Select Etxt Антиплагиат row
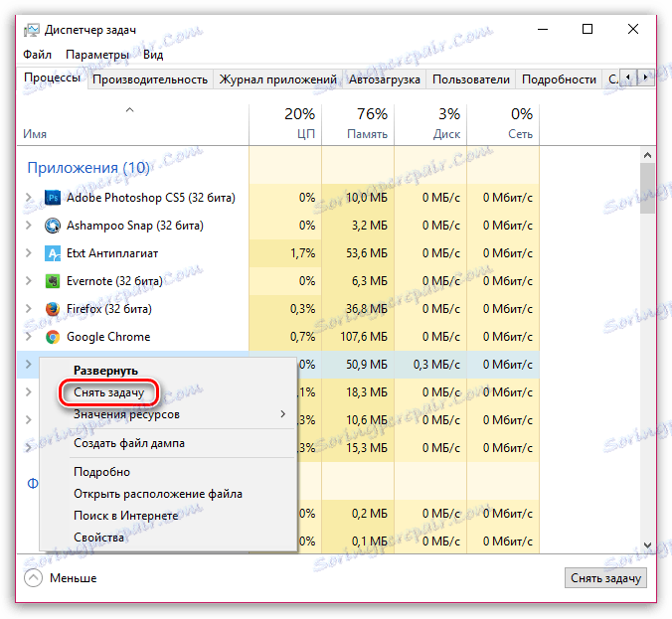Viewport: 672px width, 619px height. point(278,253)
